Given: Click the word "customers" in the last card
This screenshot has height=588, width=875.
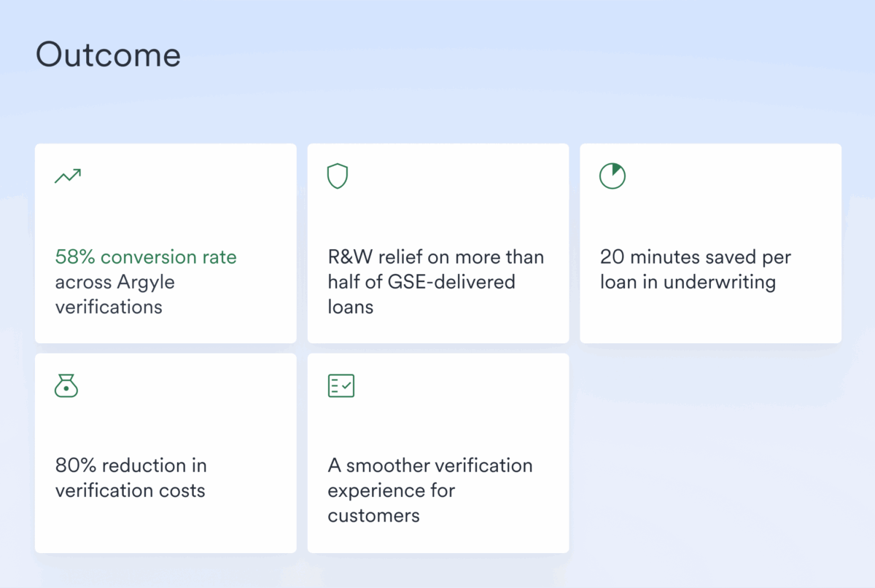Looking at the screenshot, I should pyautogui.click(x=373, y=516).
